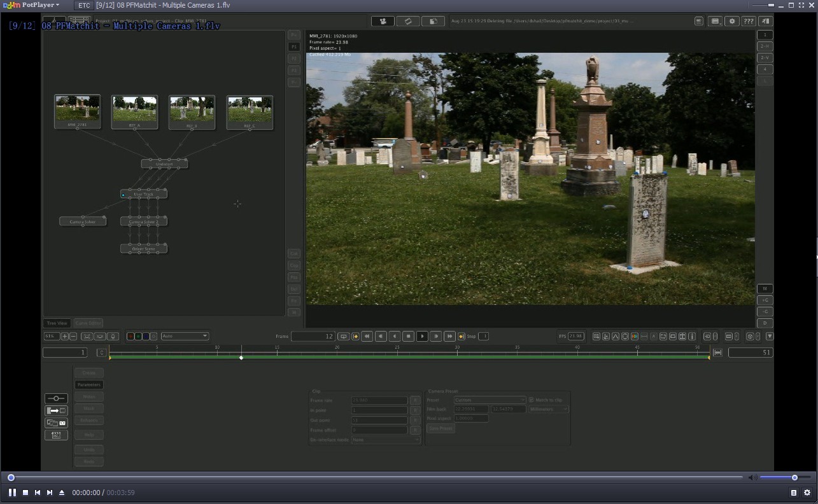Toggle the red channel display button
Screen dimensions: 818x504
tap(130, 336)
